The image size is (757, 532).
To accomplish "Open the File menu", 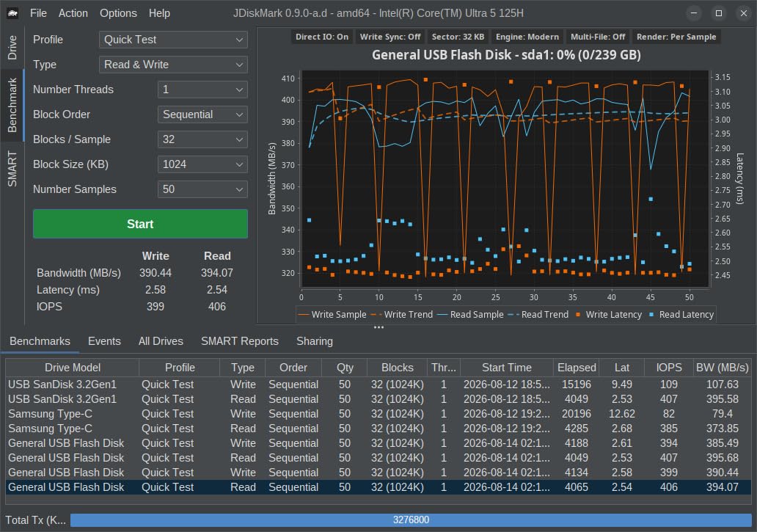I will click(x=38, y=13).
